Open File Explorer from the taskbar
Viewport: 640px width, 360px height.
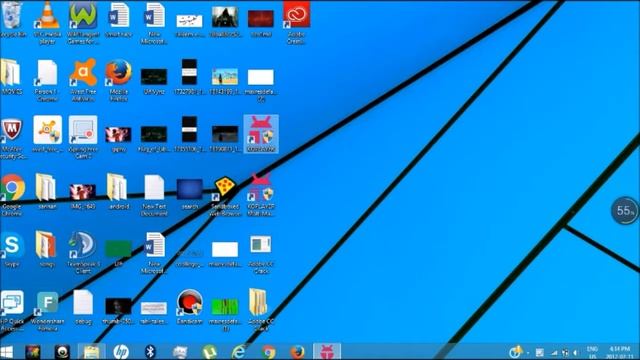pos(91,352)
